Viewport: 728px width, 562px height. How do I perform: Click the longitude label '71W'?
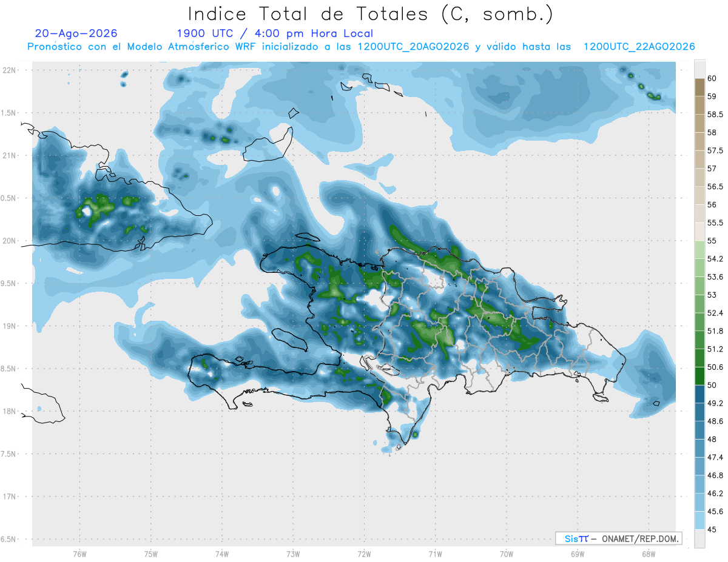[x=435, y=554]
